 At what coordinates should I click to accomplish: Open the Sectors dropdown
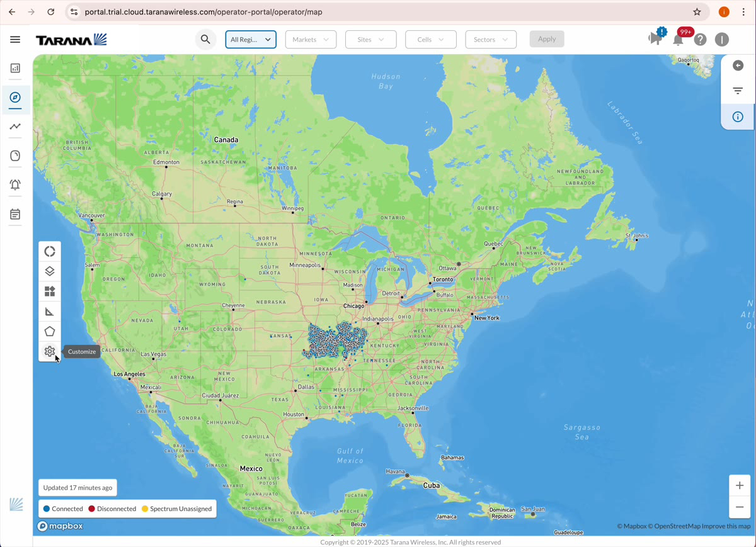pos(491,39)
